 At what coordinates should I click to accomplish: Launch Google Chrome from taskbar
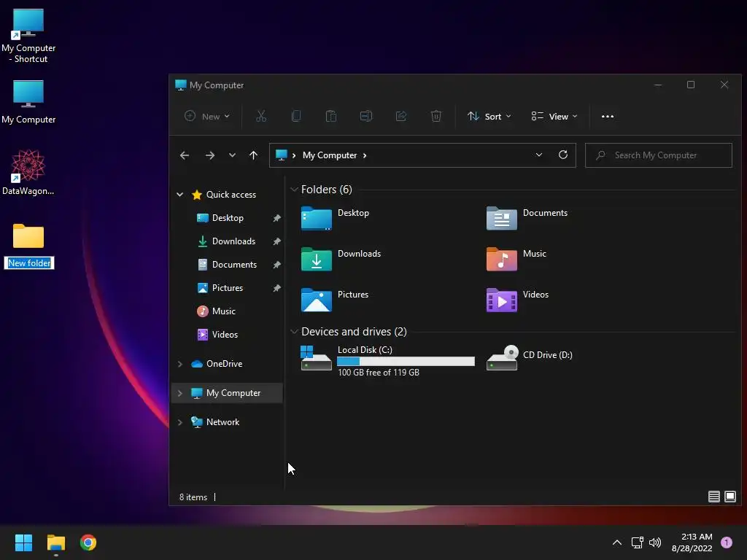point(88,542)
